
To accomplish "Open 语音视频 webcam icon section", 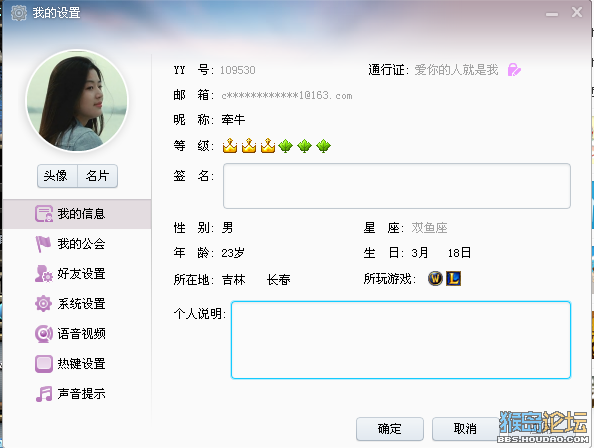I will (44, 334).
